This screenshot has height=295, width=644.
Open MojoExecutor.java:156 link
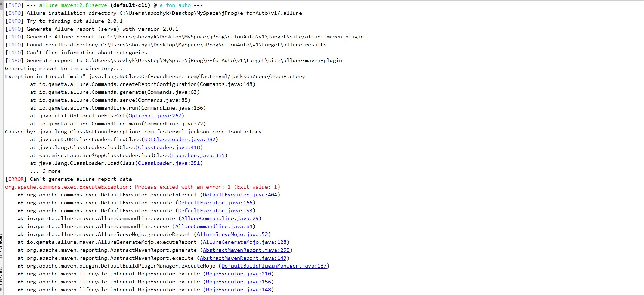click(238, 282)
